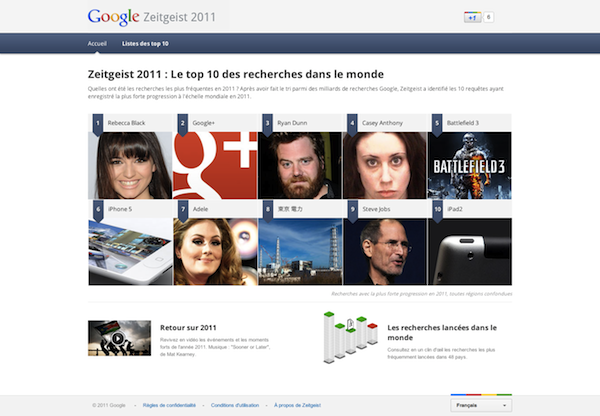Click the Casey Anthony title label
Screen dimensions: 600x416
382,123
